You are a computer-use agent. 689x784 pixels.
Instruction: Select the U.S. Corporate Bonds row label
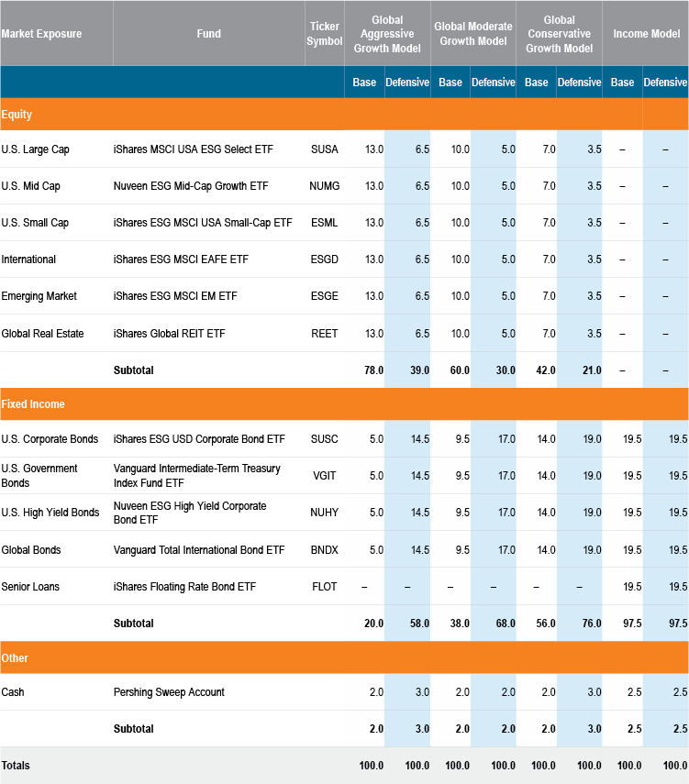click(50, 439)
